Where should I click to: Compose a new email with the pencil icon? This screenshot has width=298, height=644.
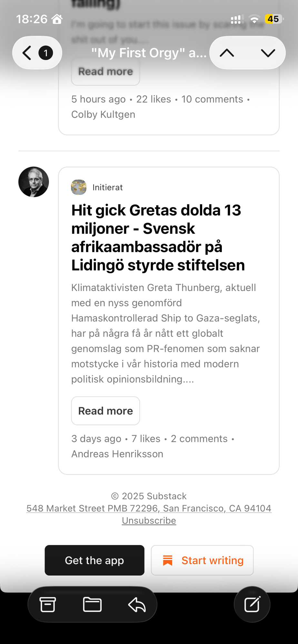coord(252,604)
